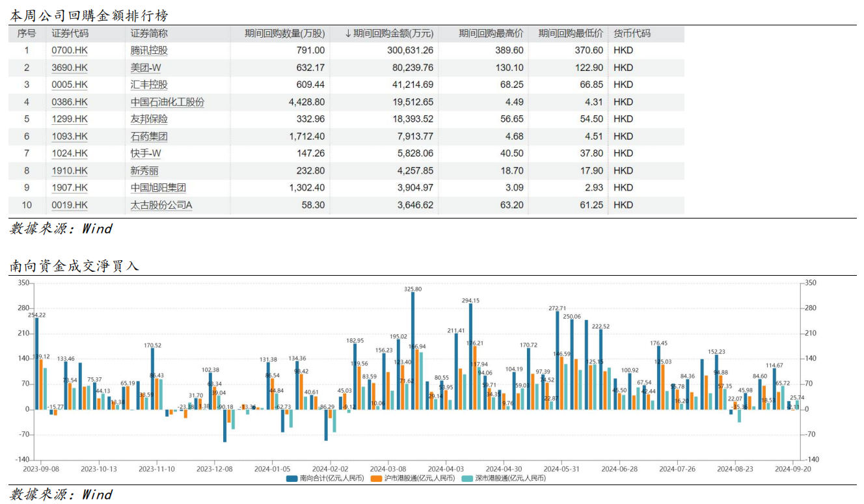Open the 1910.HK security link
This screenshot has height=504, width=864.
click(70, 170)
